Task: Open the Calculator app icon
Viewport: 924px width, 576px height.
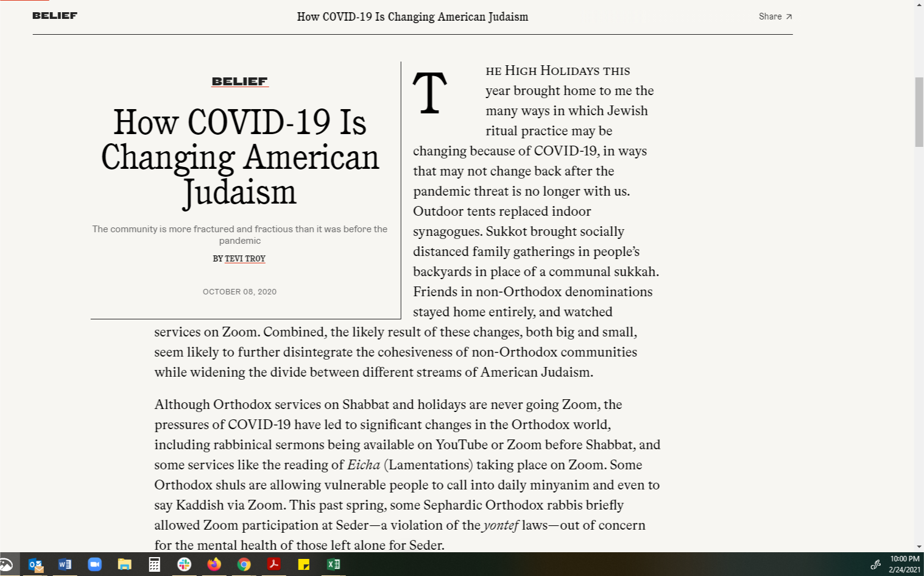Action: point(154,564)
